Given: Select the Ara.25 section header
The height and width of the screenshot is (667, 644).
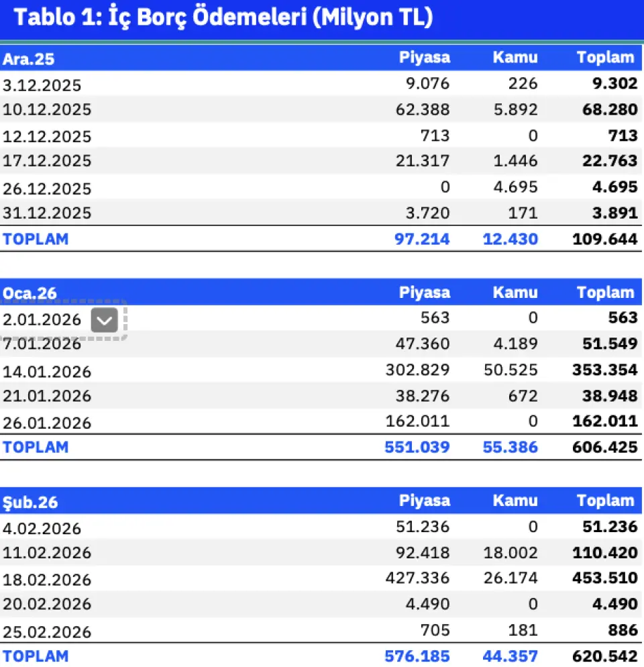Looking at the screenshot, I should 28,59.
